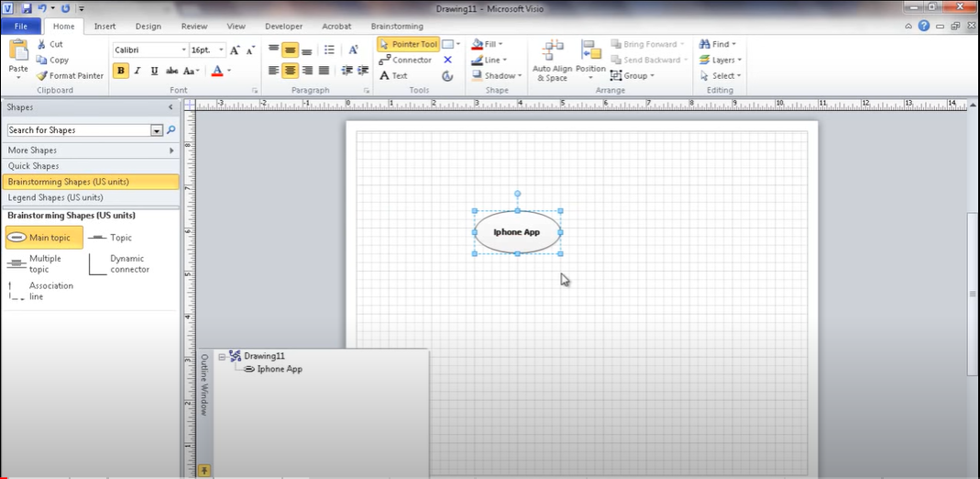Toggle Bold formatting
This screenshot has width=980, height=479.
(x=121, y=71)
